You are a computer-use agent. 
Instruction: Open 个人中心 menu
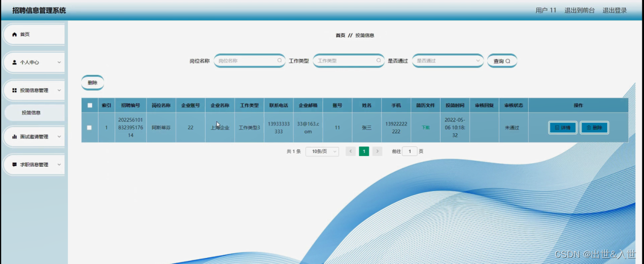33,62
